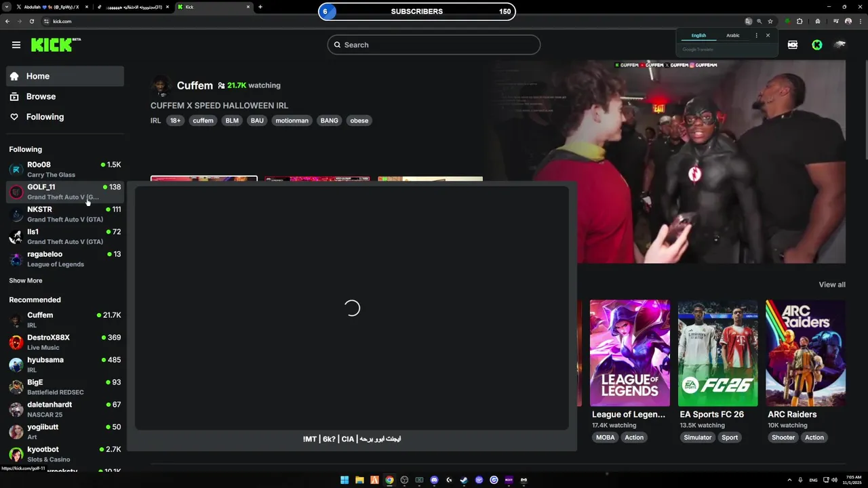Open BigE in the Recommended list
Viewport: 868px width, 488px height.
tap(65, 387)
